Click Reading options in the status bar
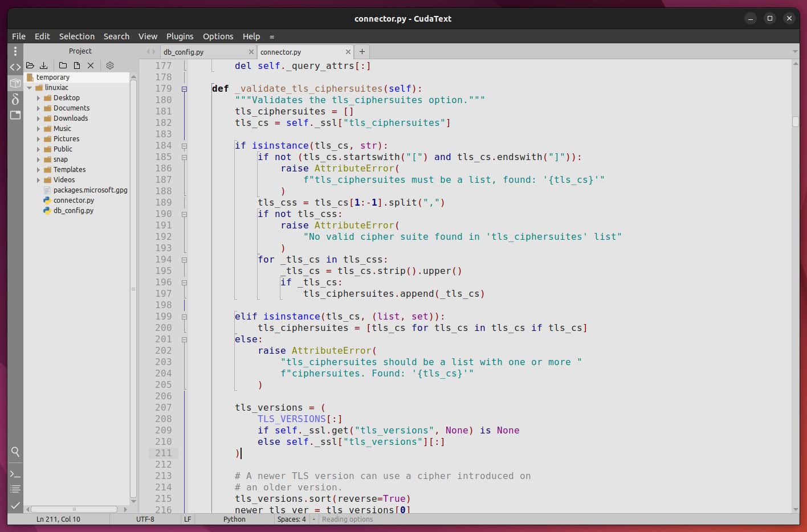The height and width of the screenshot is (532, 807). coord(347,519)
